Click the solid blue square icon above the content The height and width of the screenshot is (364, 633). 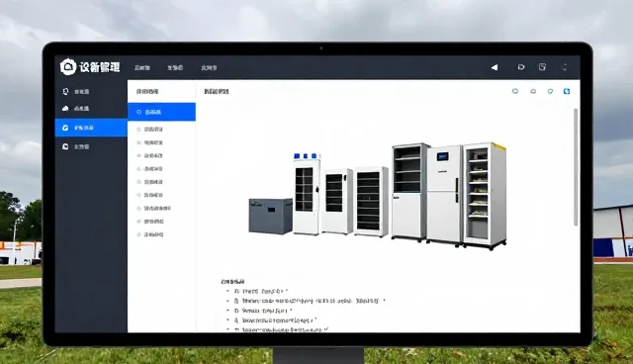click(567, 92)
